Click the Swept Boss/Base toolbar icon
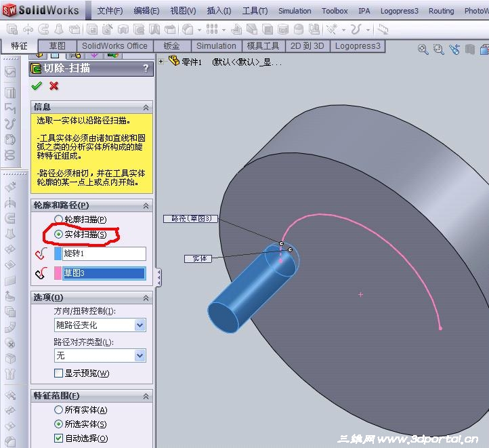Image resolution: width=489 pixels, height=448 pixels. [x=43, y=29]
